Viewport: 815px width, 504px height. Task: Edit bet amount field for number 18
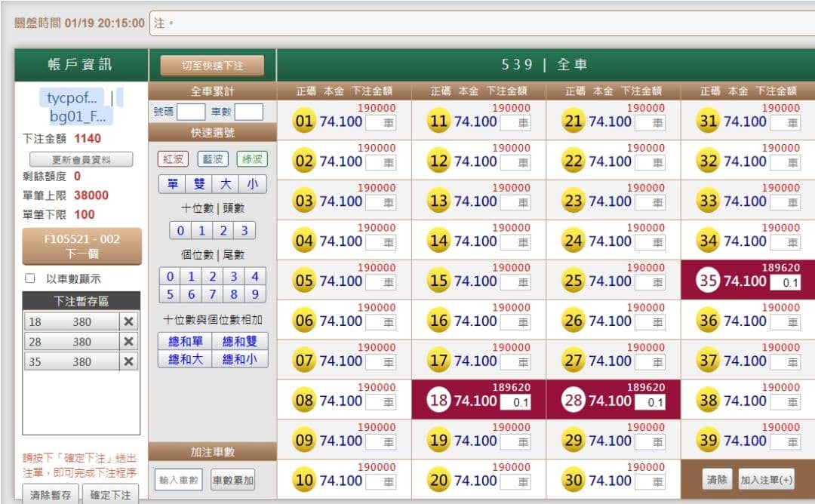(515, 402)
